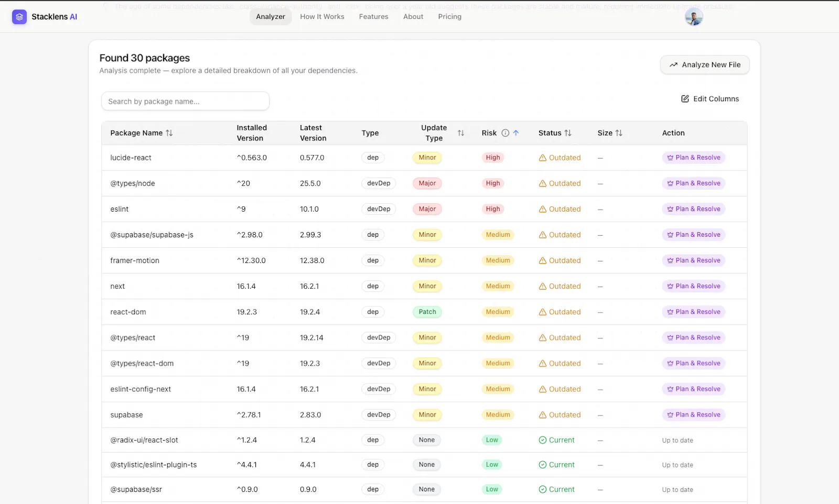Click Outdated warning icon for lucide-react
This screenshot has width=839, height=504.
coord(543,158)
